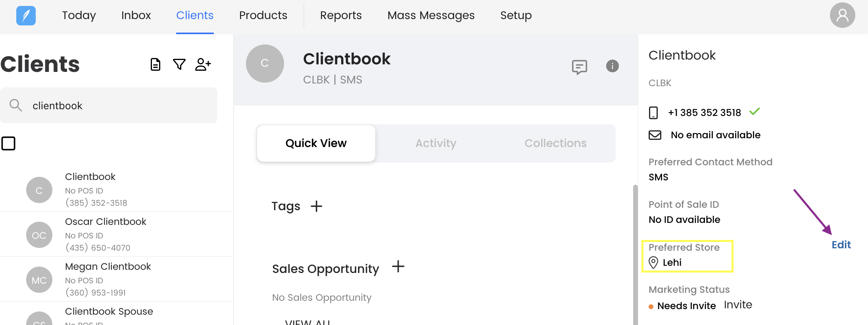This screenshot has height=325, width=868.
Task: Open the chat message icon for Clientbook
Action: [579, 67]
